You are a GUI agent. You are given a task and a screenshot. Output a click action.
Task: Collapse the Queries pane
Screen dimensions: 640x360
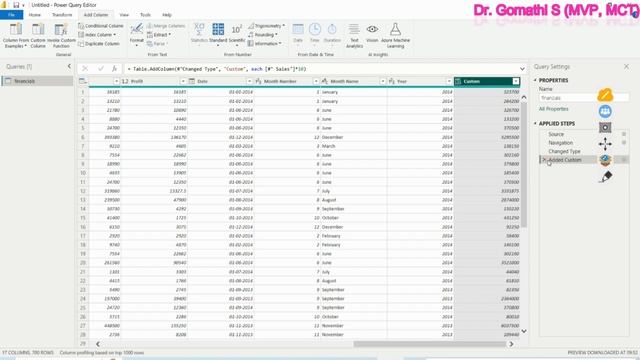(69, 66)
